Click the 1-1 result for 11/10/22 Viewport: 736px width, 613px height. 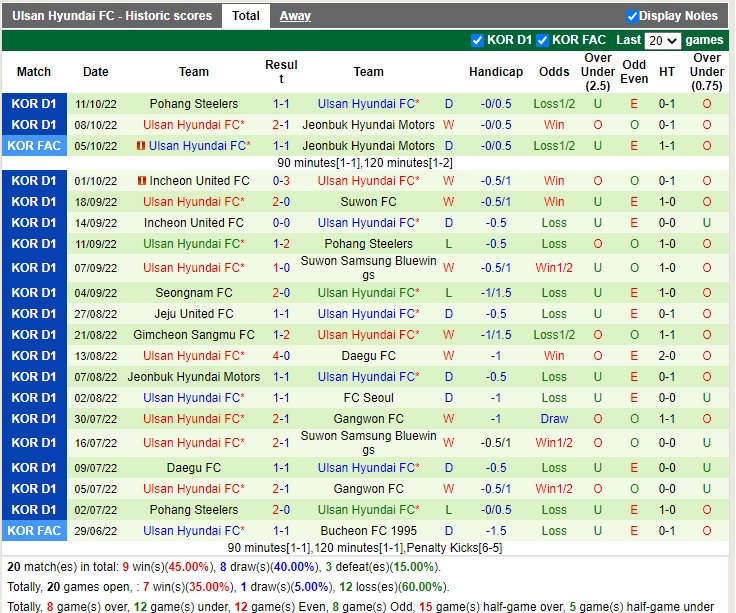(x=281, y=104)
